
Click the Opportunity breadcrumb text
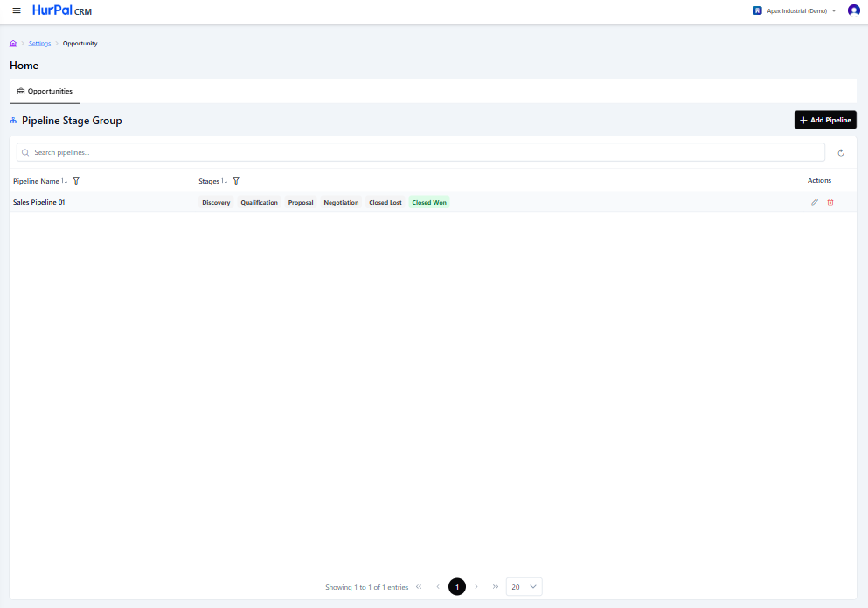tap(80, 43)
